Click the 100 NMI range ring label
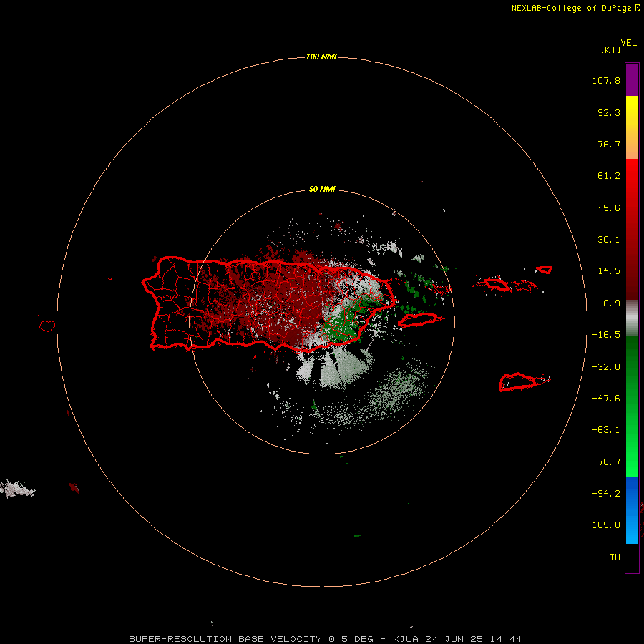644x644 pixels. 321,57
